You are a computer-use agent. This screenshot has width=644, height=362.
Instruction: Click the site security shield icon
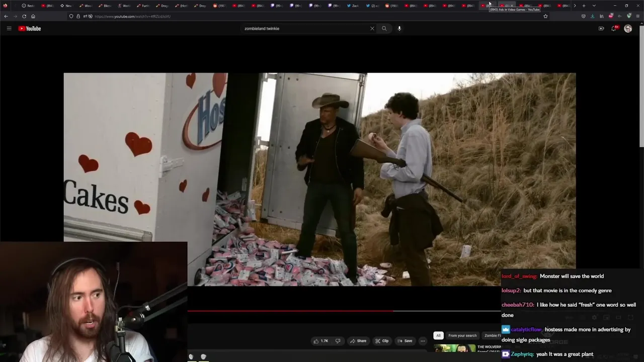pos(71,16)
